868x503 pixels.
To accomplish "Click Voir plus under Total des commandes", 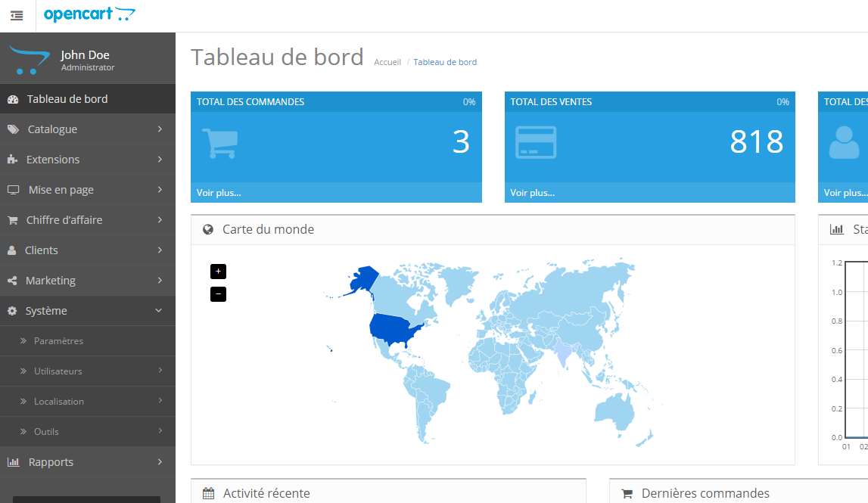I will tap(219, 193).
